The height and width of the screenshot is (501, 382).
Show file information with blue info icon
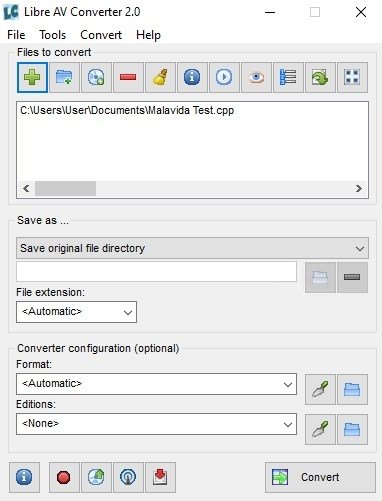(x=192, y=77)
